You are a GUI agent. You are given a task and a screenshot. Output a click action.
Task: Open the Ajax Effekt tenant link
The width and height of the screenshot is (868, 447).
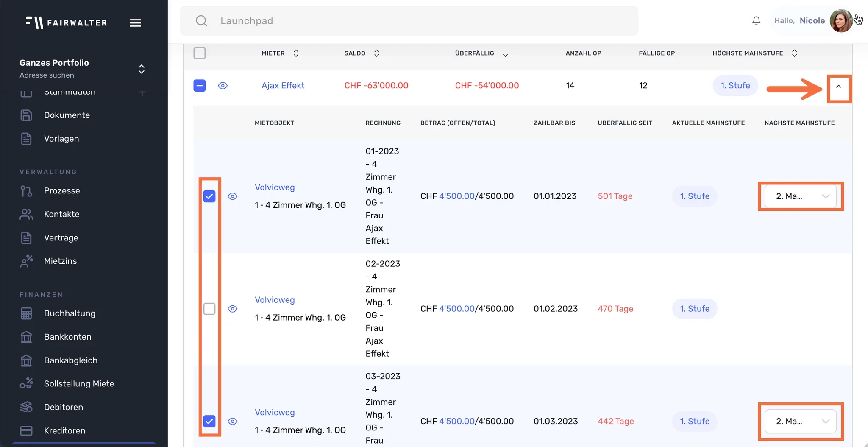283,85
